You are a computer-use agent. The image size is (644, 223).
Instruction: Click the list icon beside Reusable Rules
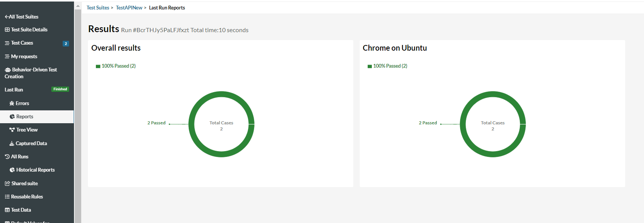pos(7,197)
